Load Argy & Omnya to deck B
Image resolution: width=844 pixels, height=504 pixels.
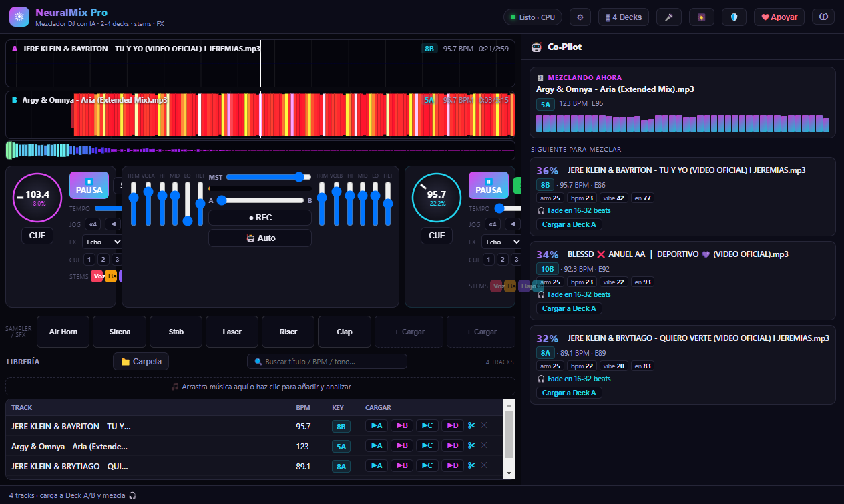pyautogui.click(x=402, y=445)
